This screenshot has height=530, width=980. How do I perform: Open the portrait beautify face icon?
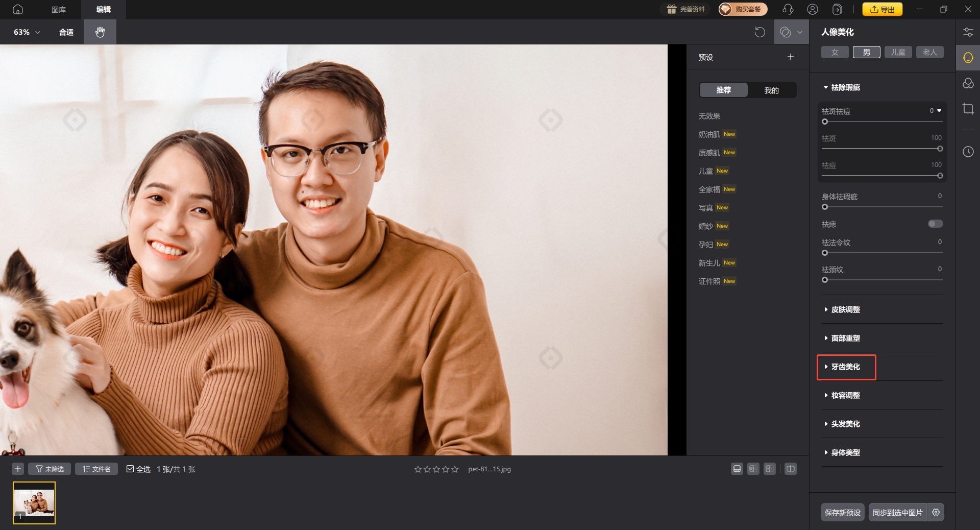coord(968,58)
